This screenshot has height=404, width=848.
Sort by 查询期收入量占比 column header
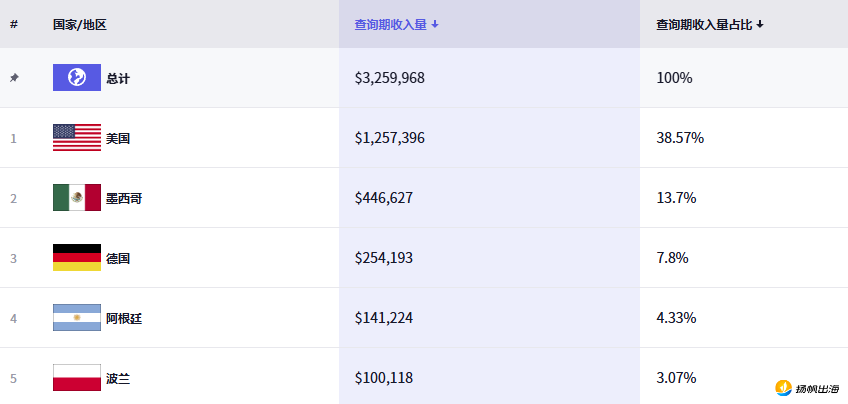(704, 24)
